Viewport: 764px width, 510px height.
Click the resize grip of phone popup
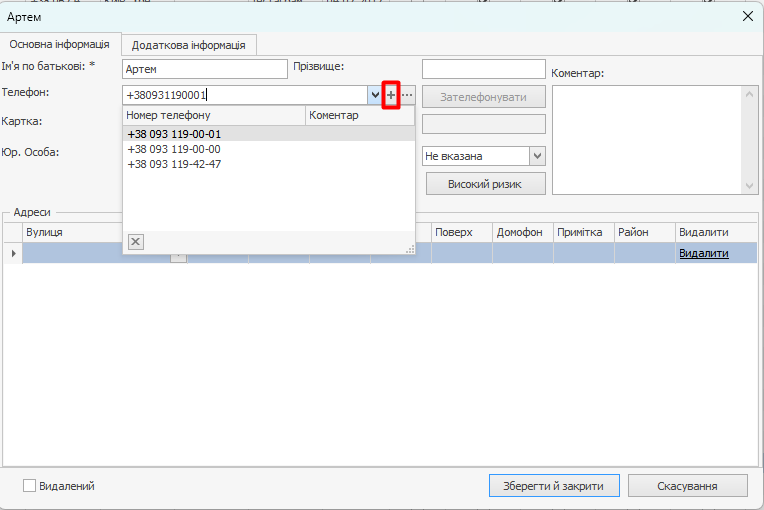point(409,248)
